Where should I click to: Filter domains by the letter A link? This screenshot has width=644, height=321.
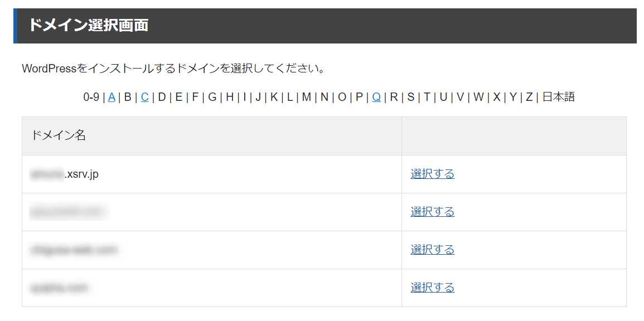click(x=112, y=98)
